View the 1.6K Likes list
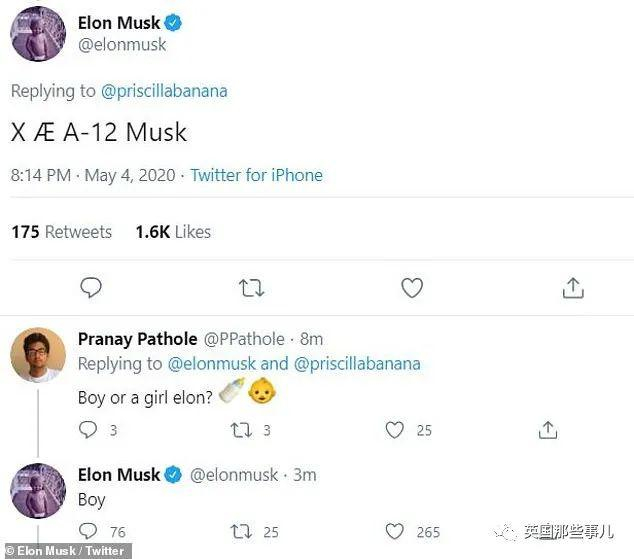The width and height of the screenshot is (634, 559). click(x=173, y=232)
